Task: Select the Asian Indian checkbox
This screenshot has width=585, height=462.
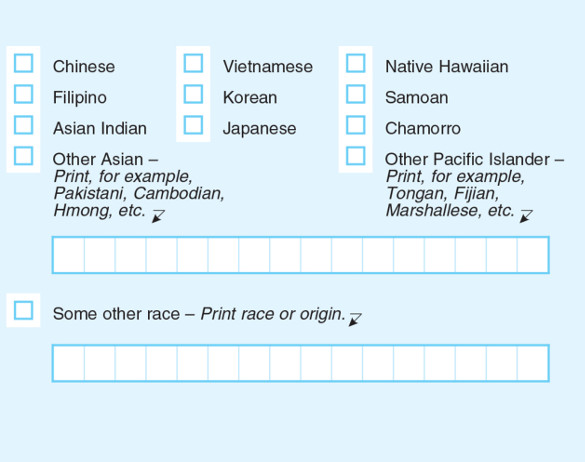Action: click(24, 125)
